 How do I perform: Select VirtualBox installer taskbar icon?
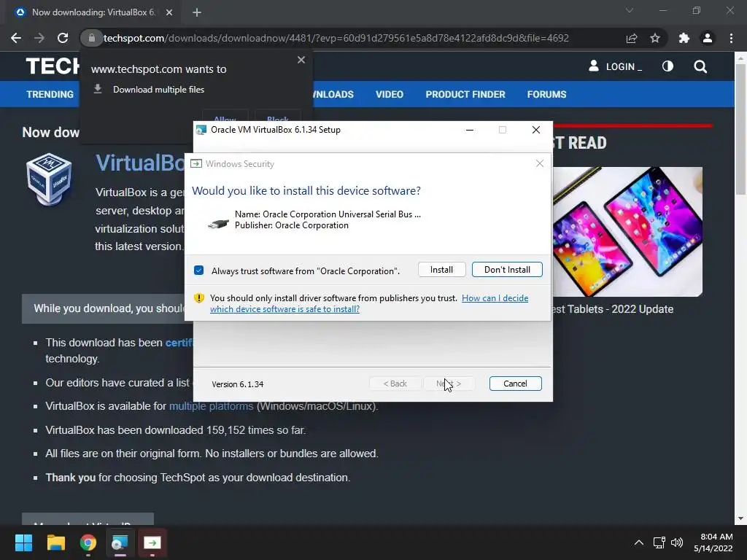pos(120,542)
